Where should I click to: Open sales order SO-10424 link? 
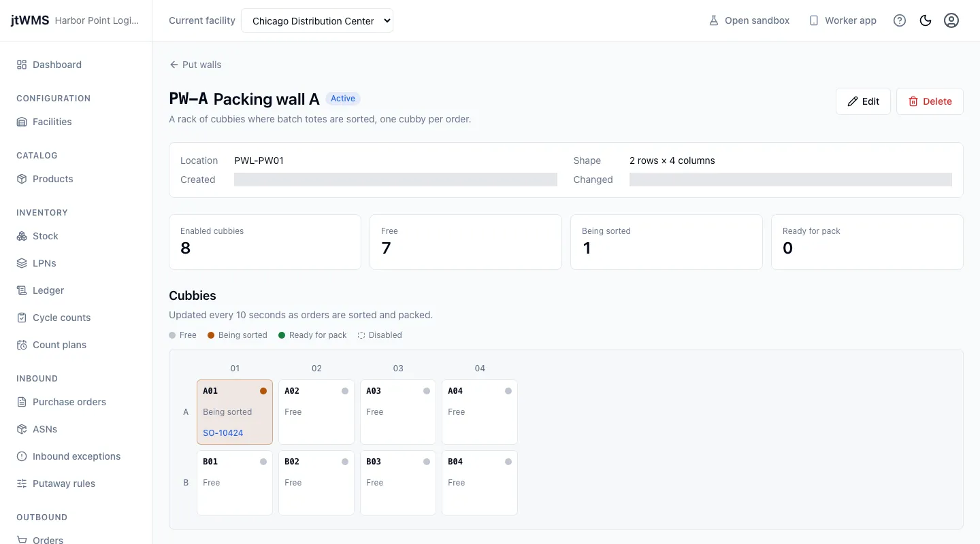click(223, 432)
